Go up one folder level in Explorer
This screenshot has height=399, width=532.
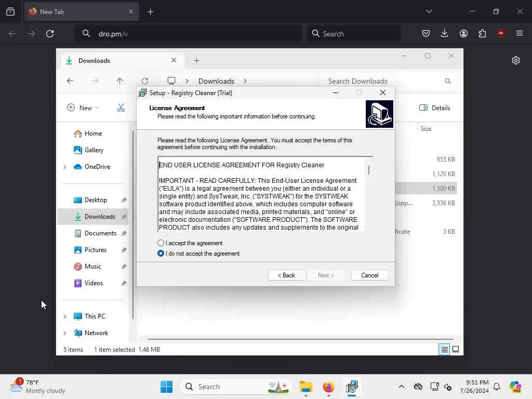click(120, 81)
